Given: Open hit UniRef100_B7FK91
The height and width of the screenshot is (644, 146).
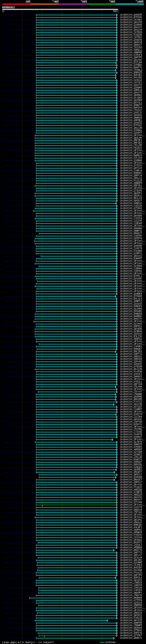Looking at the screenshot, I should point(131,17).
